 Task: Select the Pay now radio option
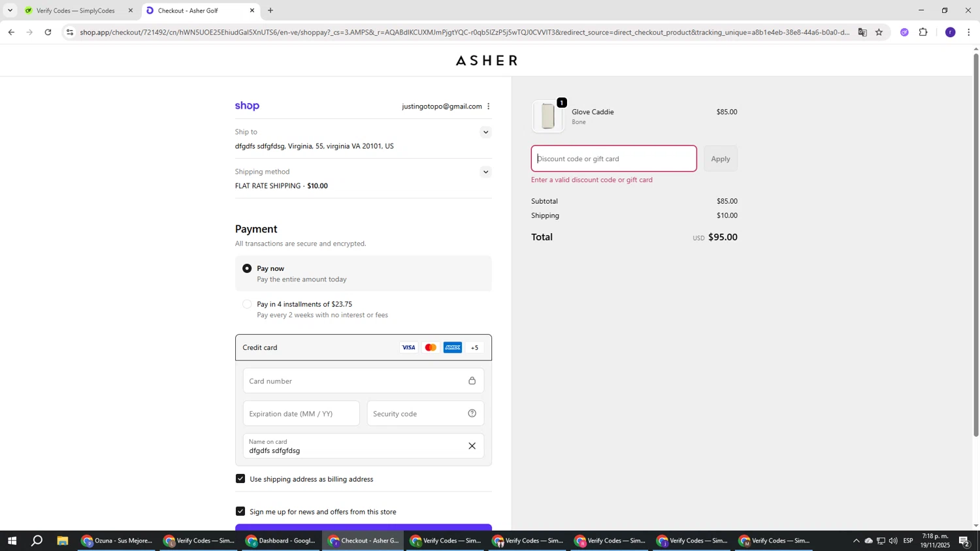point(247,268)
